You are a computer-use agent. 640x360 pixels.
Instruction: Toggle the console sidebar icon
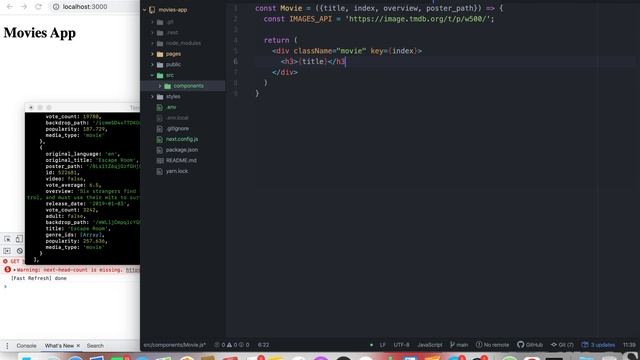pos(7,251)
